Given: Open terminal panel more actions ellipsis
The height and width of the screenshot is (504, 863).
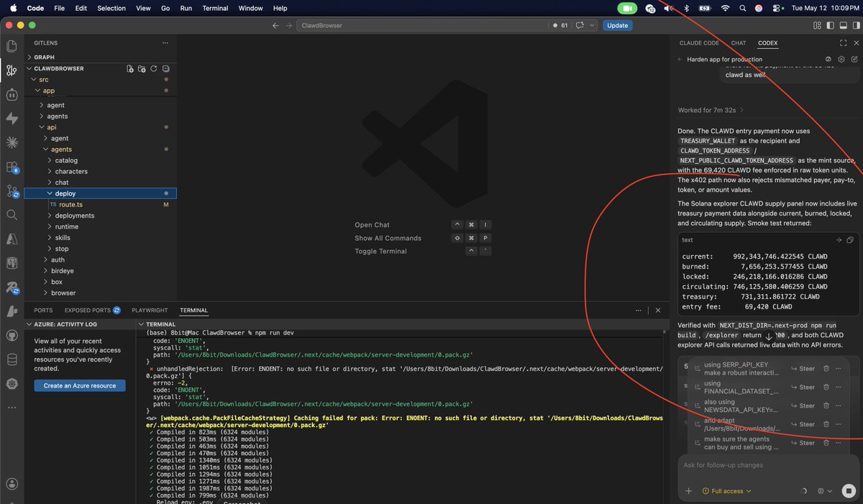Looking at the screenshot, I should 639,311.
